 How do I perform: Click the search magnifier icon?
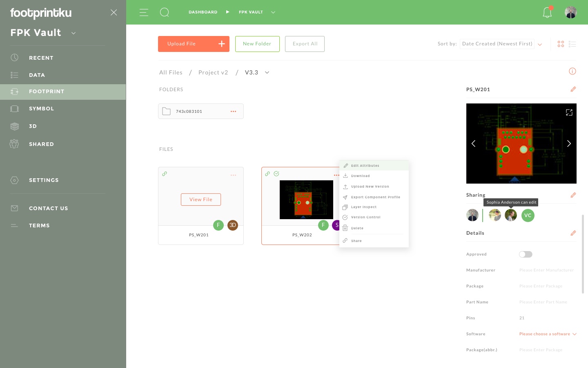(x=165, y=12)
